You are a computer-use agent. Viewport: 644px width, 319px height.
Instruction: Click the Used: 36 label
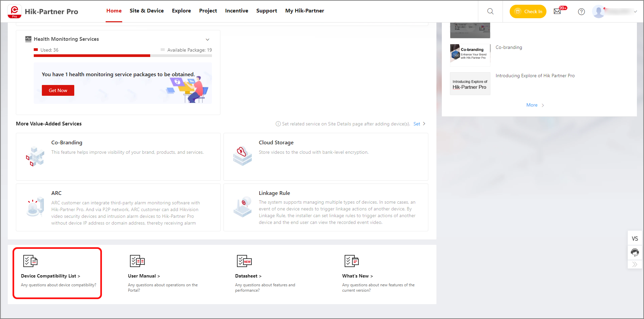pyautogui.click(x=49, y=50)
